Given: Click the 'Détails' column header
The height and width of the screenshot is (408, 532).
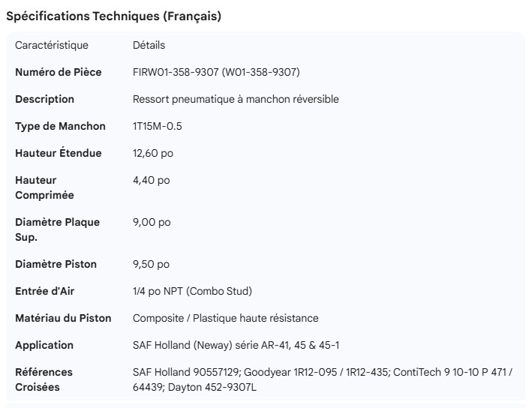Looking at the screenshot, I should (x=149, y=45).
